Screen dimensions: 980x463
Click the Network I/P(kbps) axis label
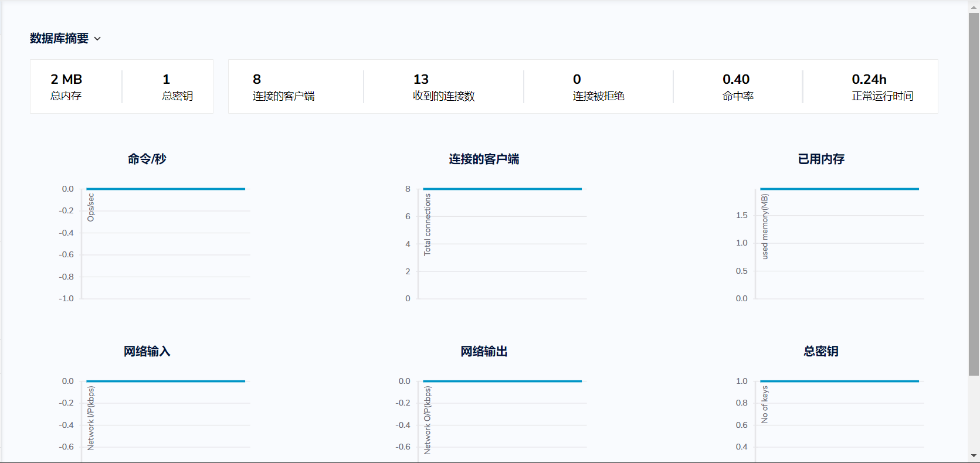point(91,418)
